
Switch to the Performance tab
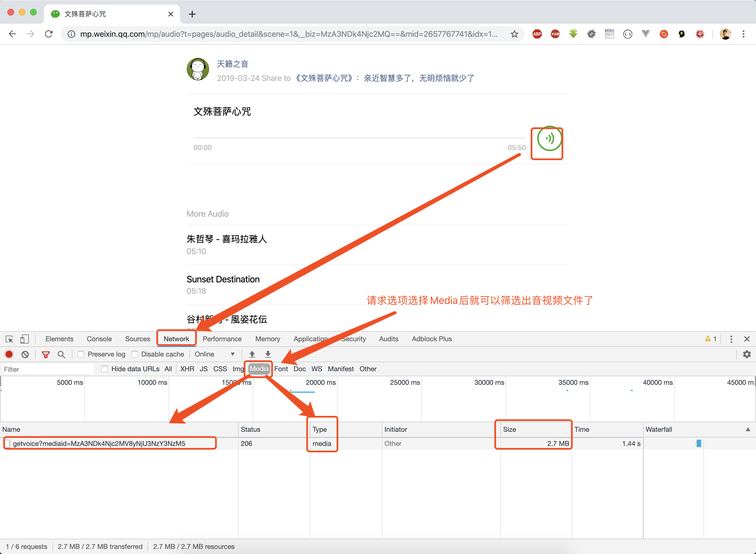(222, 339)
